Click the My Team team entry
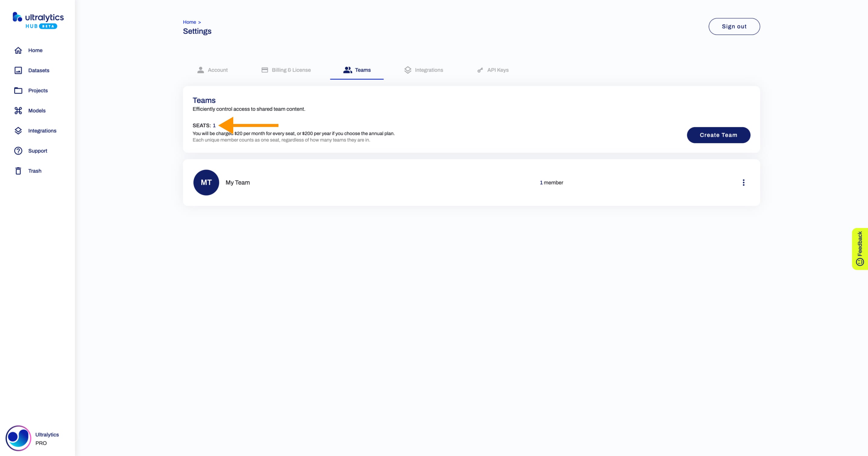This screenshot has width=868, height=456. (x=238, y=182)
